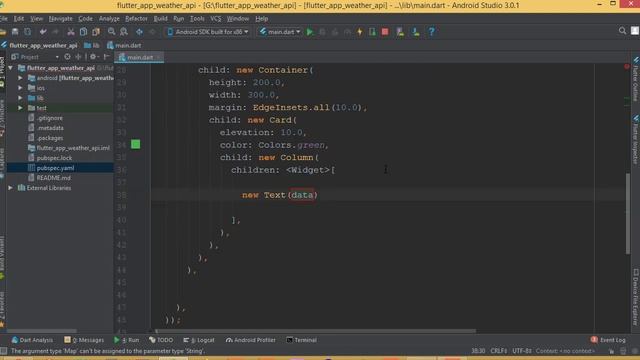This screenshot has height=360, width=640.
Task: Open Flutter Outline side panel
Action: click(636, 79)
